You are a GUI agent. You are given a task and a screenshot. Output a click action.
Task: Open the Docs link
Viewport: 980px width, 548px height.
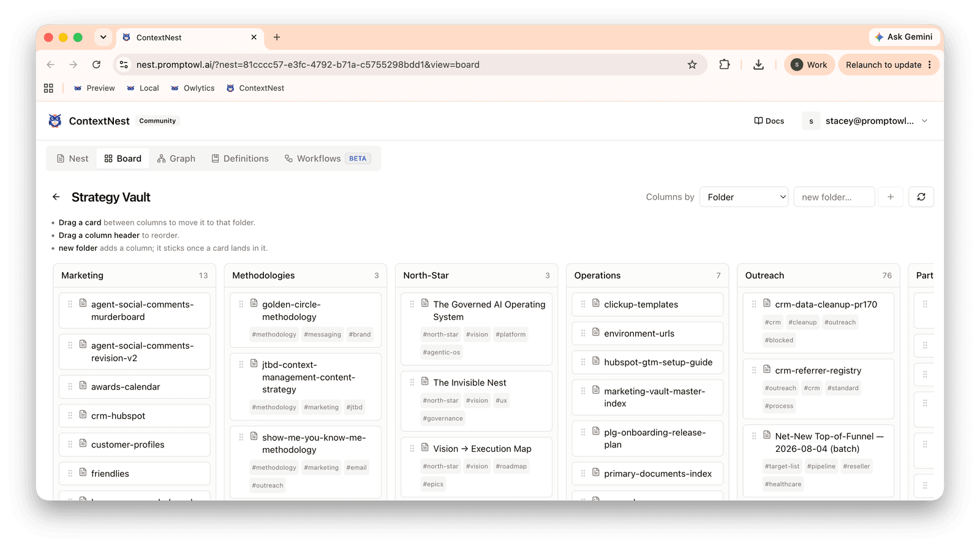[x=769, y=121]
